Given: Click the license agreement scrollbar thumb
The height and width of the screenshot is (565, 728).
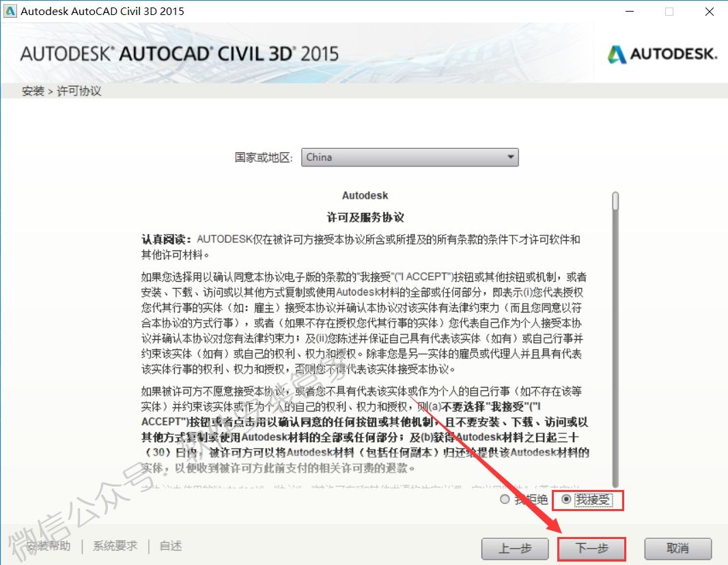Looking at the screenshot, I should pyautogui.click(x=615, y=201).
